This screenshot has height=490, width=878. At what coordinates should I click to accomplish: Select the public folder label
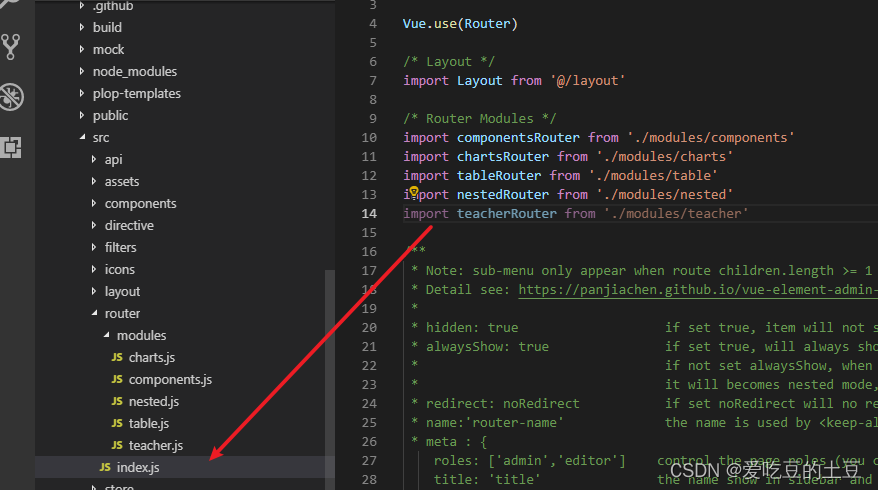point(110,115)
